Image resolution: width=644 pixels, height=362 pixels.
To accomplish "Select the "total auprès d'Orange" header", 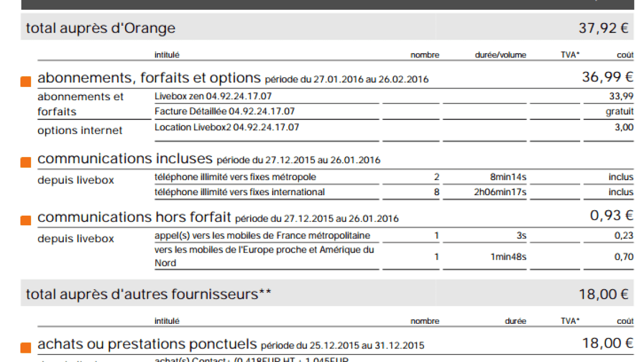I will coord(101,28).
